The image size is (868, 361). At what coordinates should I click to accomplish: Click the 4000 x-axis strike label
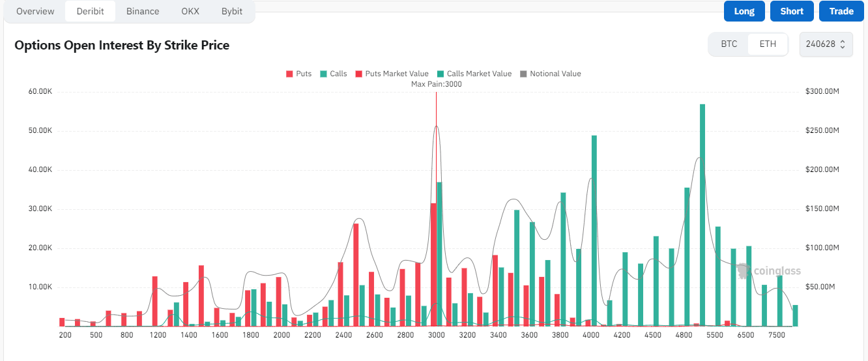point(591,335)
